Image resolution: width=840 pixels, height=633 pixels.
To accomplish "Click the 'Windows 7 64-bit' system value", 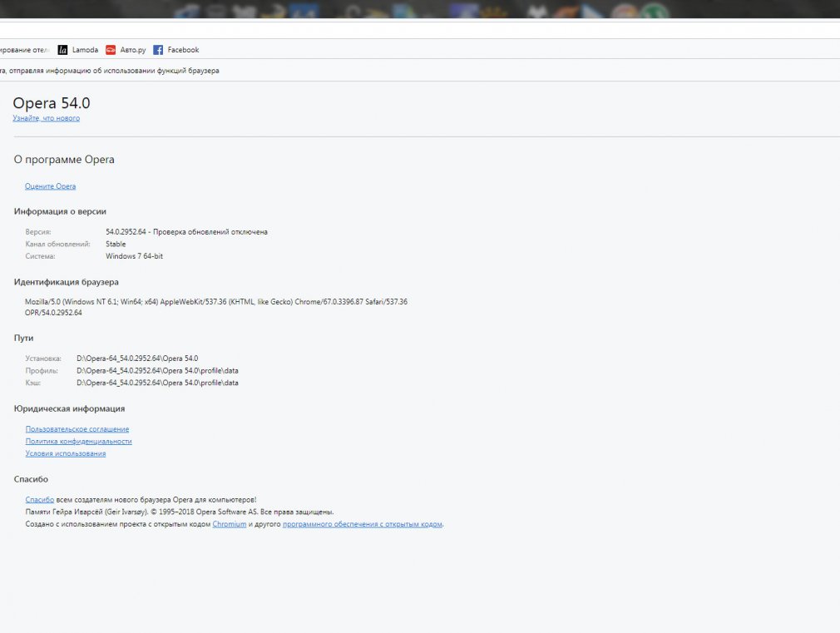I will point(135,256).
